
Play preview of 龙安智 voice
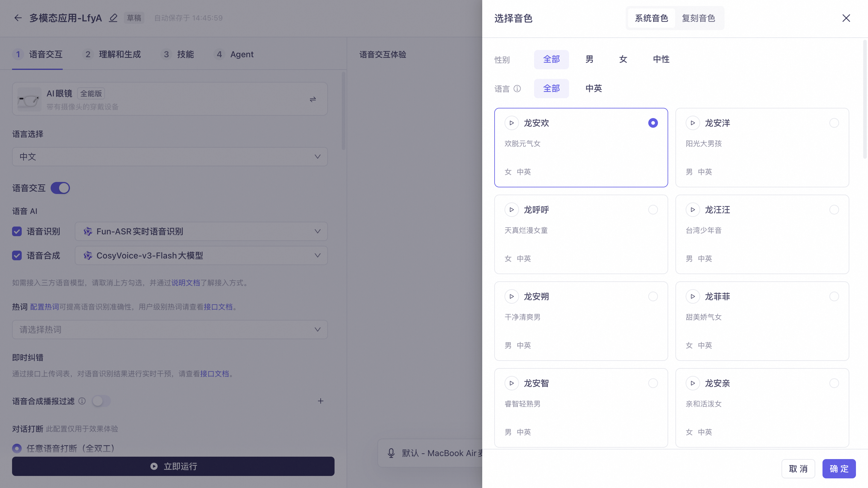pos(511,383)
